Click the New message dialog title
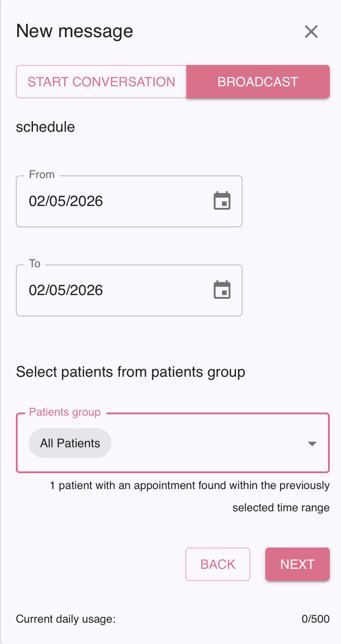 point(74,32)
